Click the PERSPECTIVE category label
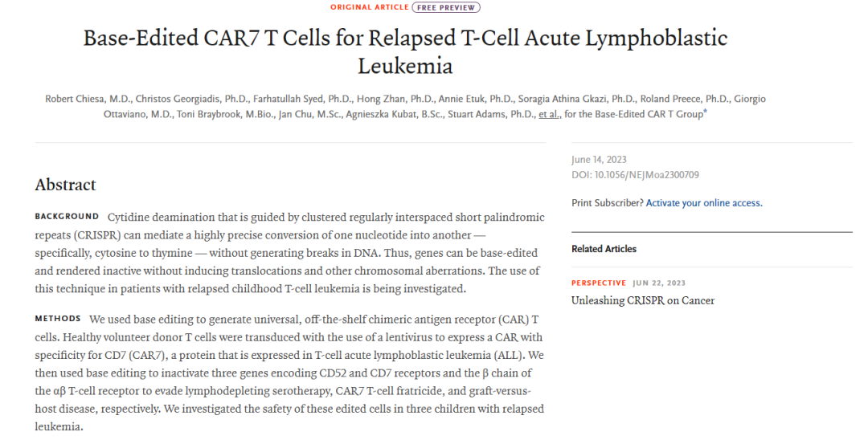The width and height of the screenshot is (868, 440). click(x=598, y=283)
